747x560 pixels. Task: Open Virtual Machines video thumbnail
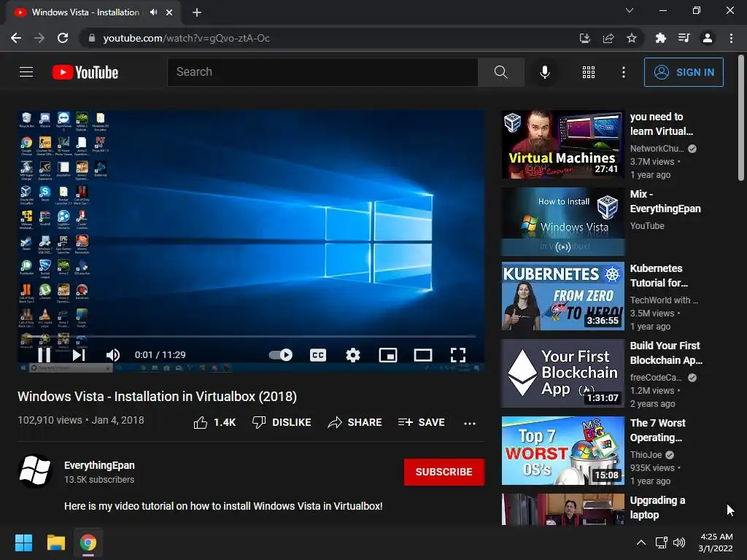(x=562, y=144)
